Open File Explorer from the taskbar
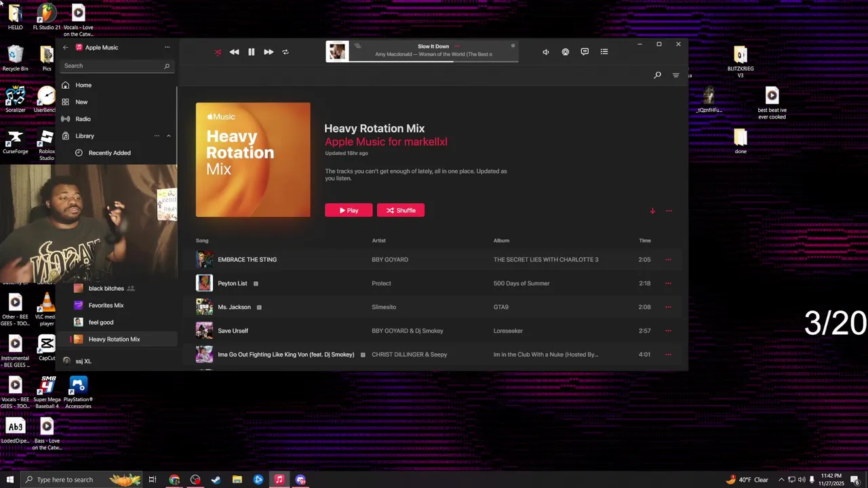Viewport: 868px width, 488px height. click(237, 480)
